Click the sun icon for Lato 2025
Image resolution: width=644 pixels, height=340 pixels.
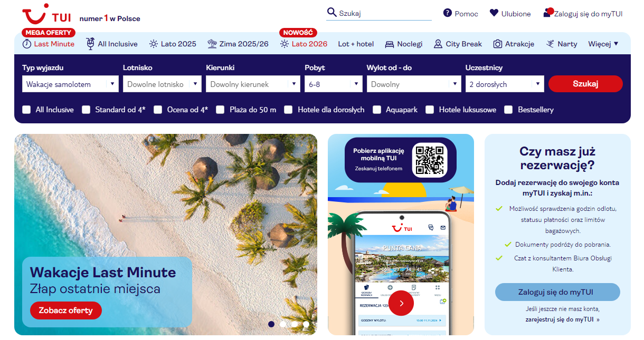click(154, 44)
